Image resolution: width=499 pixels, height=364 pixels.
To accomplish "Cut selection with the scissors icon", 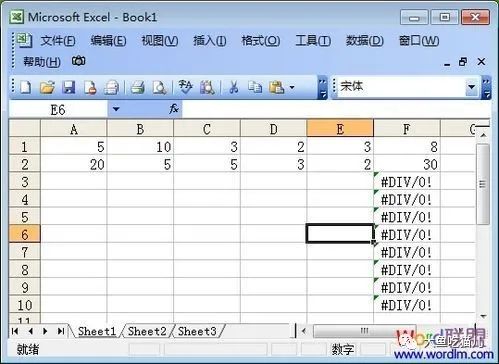I will pyautogui.click(x=234, y=87).
